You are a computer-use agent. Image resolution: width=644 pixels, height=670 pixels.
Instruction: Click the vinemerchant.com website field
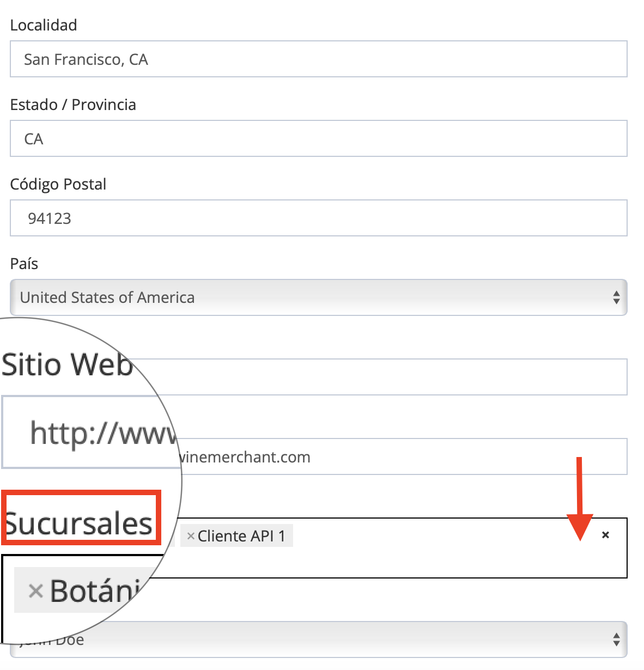tap(403, 456)
